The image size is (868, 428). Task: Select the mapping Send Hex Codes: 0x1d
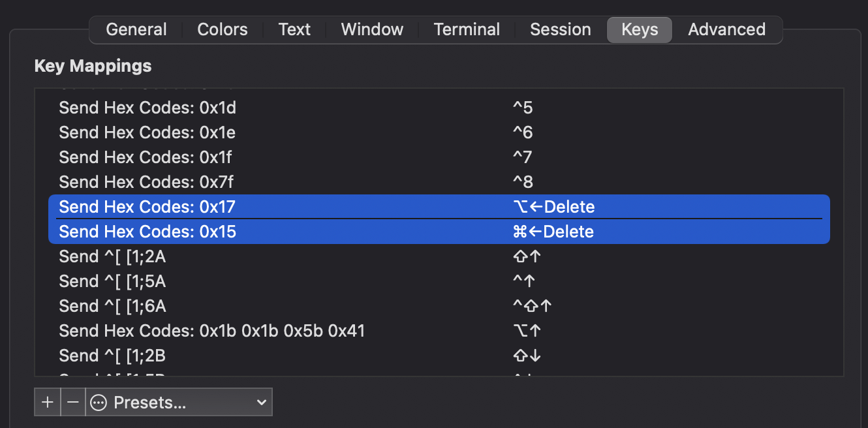pyautogui.click(x=261, y=107)
